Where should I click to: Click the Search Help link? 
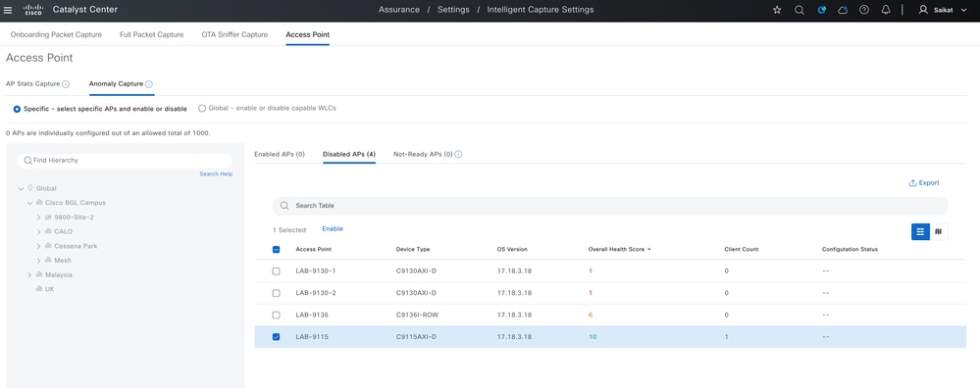pyautogui.click(x=216, y=174)
